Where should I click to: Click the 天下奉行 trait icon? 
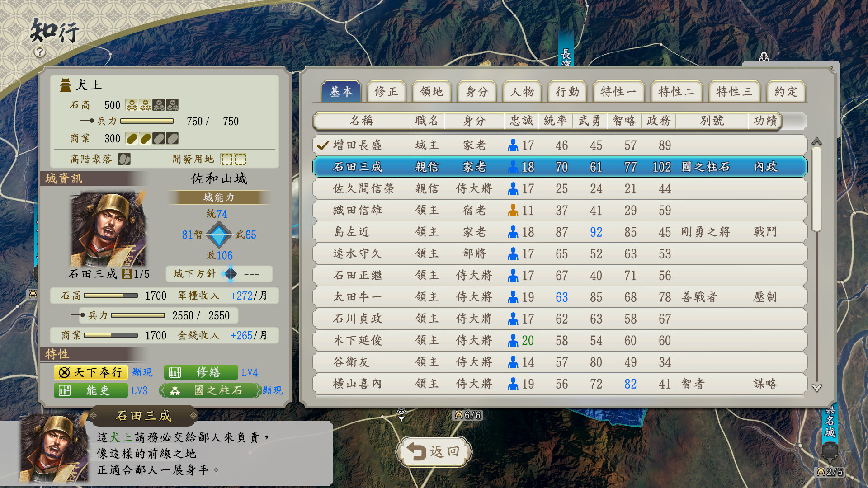[65, 372]
